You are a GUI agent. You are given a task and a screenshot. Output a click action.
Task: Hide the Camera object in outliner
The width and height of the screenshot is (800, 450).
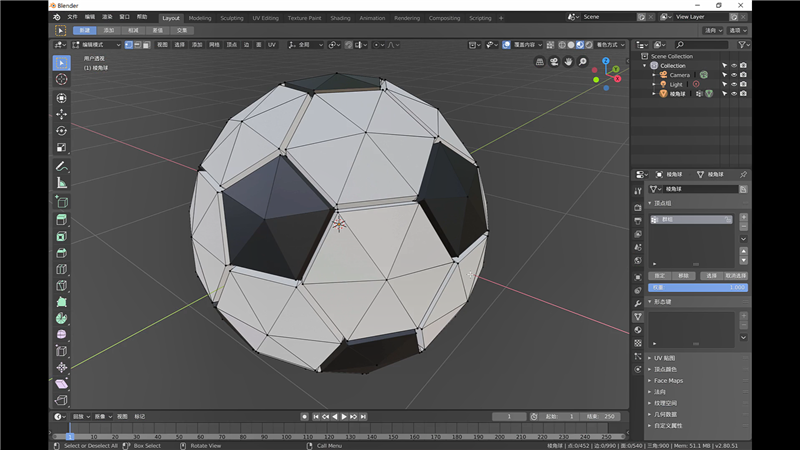(734, 75)
